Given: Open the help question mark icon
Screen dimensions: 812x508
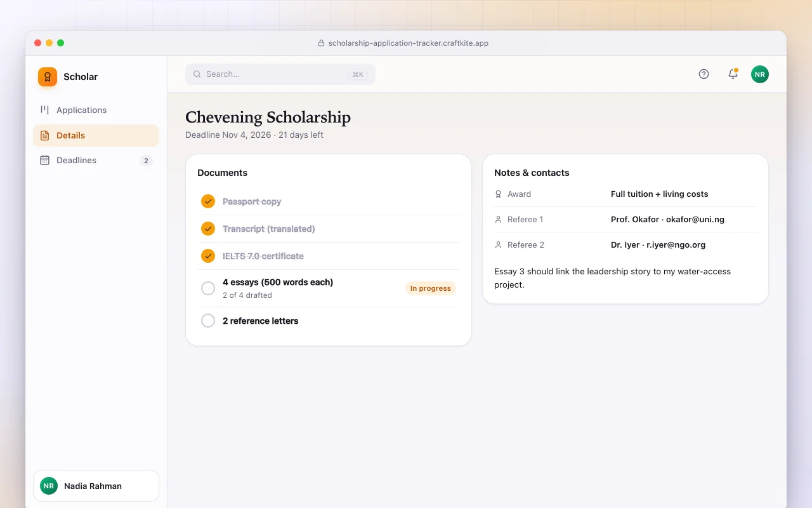Looking at the screenshot, I should point(704,74).
